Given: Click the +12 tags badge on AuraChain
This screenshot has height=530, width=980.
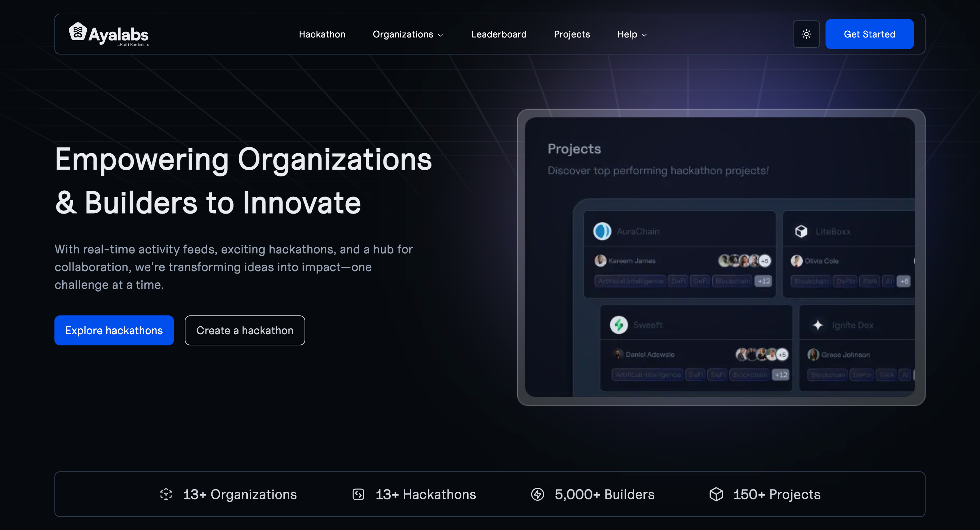Looking at the screenshot, I should pyautogui.click(x=763, y=281).
